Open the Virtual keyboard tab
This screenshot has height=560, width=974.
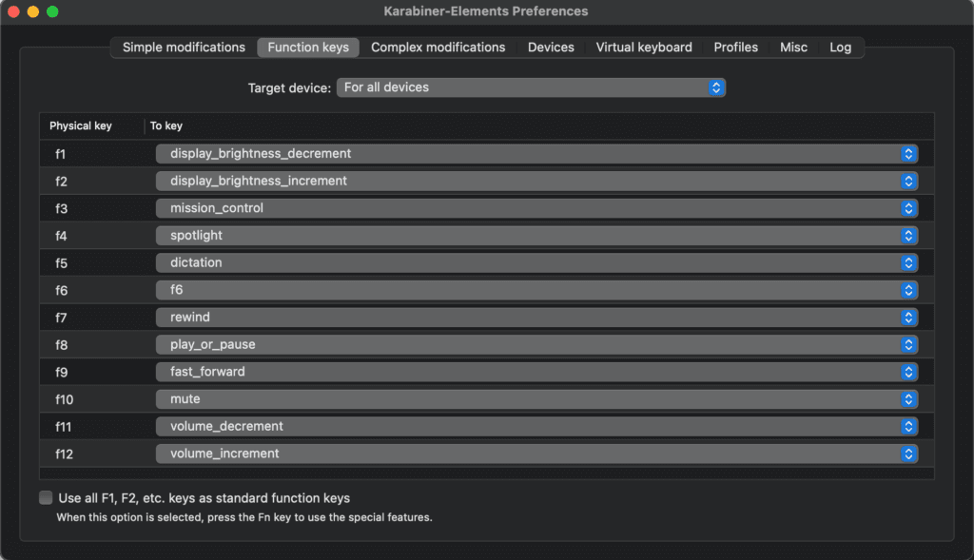click(644, 48)
